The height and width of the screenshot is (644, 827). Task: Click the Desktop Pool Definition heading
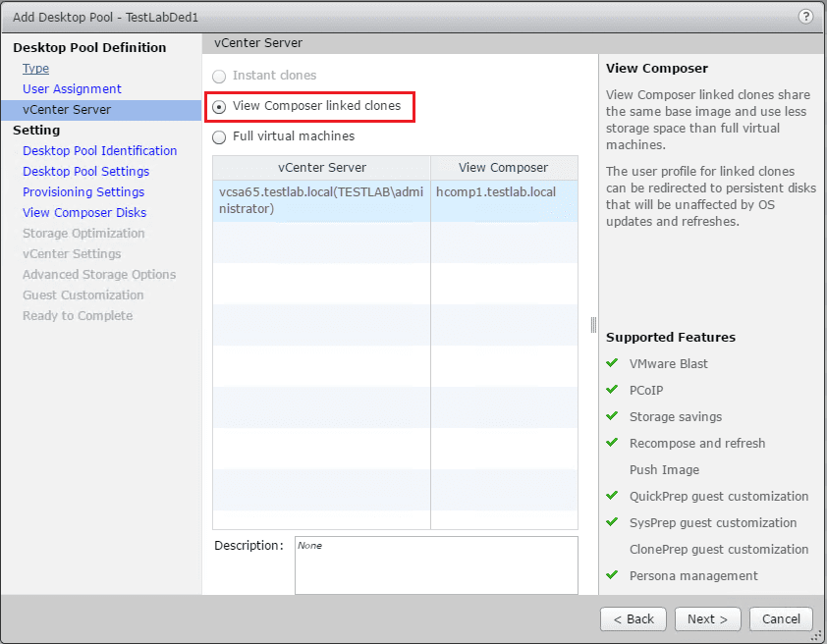89,47
